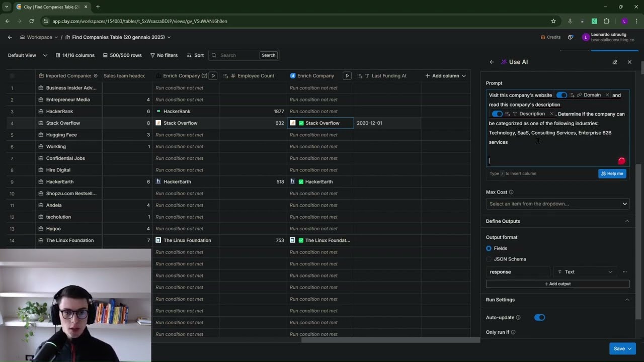The height and width of the screenshot is (362, 644).
Task: Select the Fields output format
Action: pyautogui.click(x=489, y=248)
